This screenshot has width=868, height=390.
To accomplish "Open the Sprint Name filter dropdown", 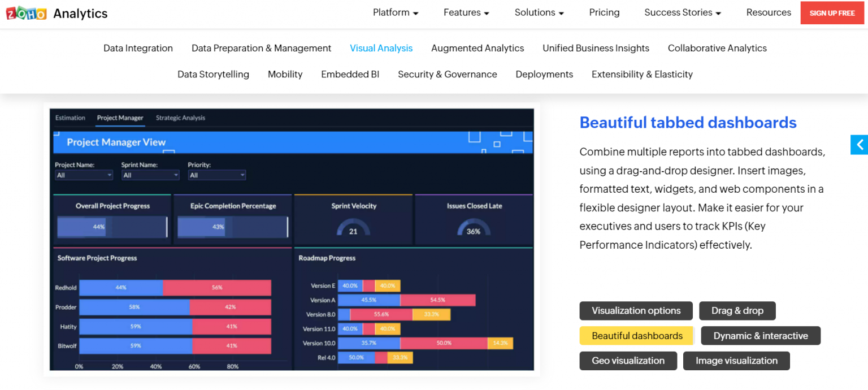I will [150, 175].
